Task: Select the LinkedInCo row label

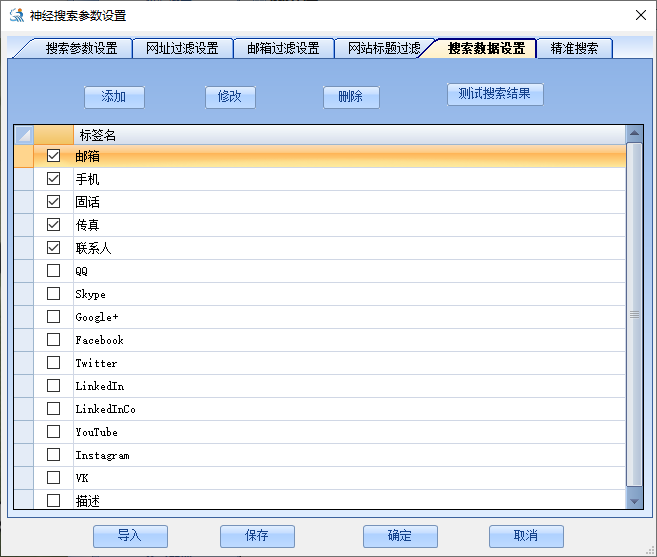Action: point(106,409)
